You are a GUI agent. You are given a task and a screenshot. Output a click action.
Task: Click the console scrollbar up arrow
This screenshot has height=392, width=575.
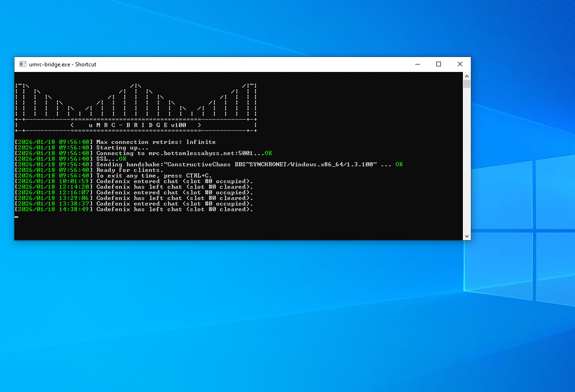(x=467, y=76)
